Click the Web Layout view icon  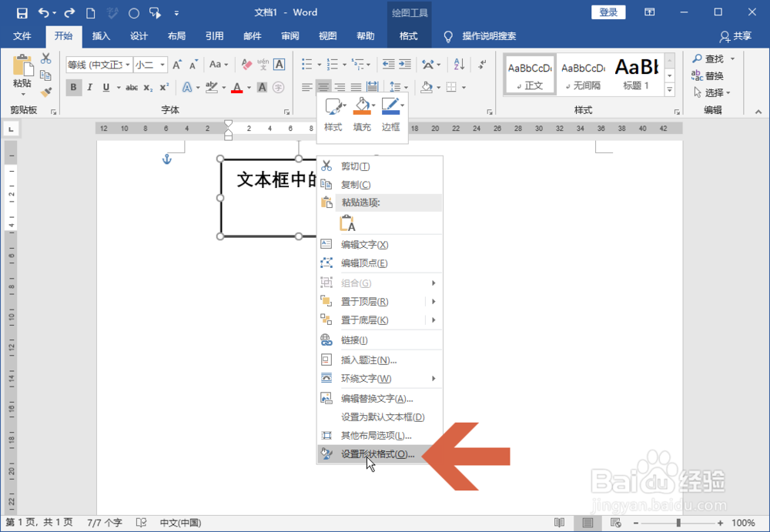[x=616, y=523]
